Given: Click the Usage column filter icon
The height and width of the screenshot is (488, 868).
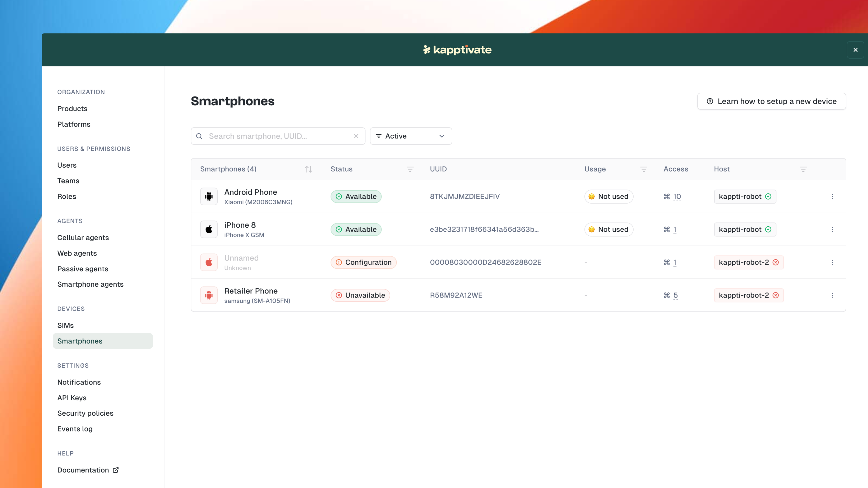Looking at the screenshot, I should pos(643,169).
